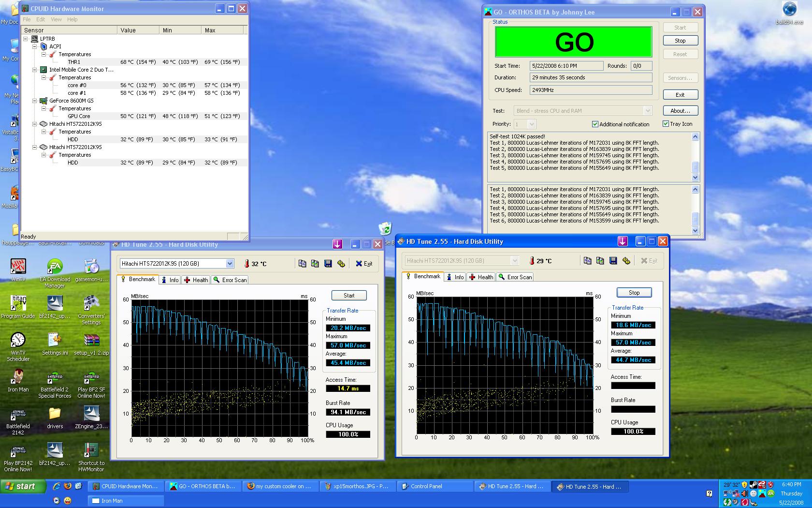Click the ORTHOS upper log scrollbar

pos(696,157)
